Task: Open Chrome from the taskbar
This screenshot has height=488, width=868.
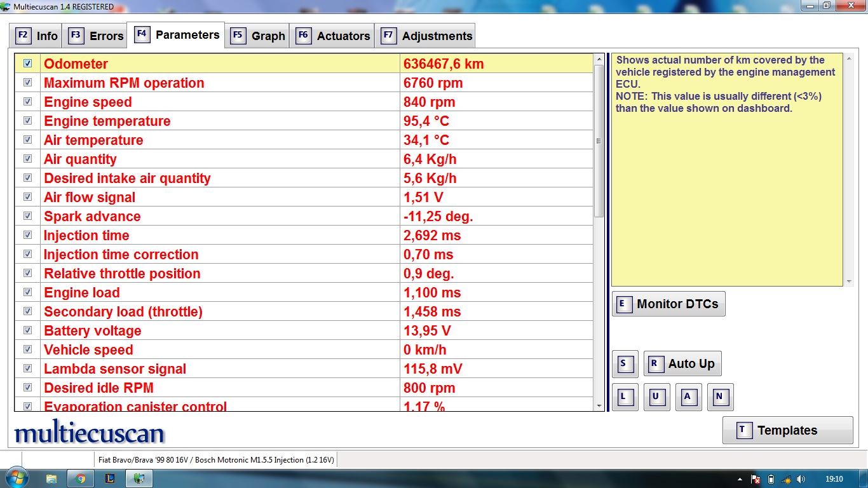Action: [x=81, y=478]
